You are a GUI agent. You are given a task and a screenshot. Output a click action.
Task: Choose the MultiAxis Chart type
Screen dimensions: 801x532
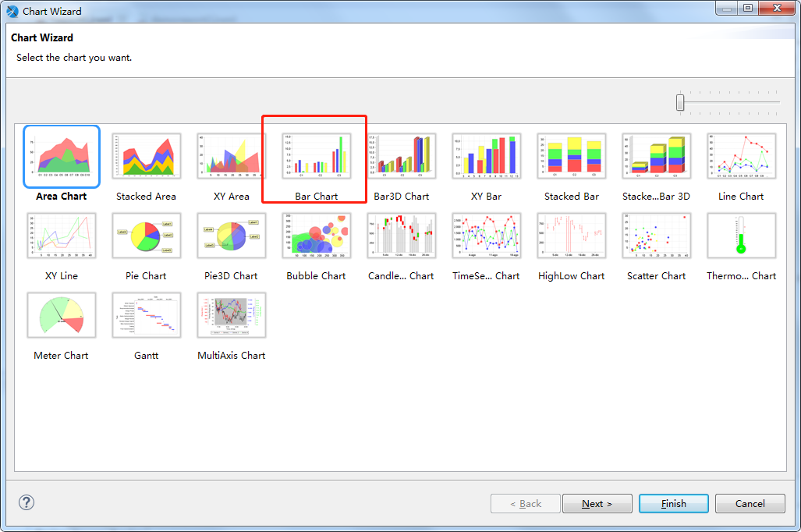pos(231,315)
